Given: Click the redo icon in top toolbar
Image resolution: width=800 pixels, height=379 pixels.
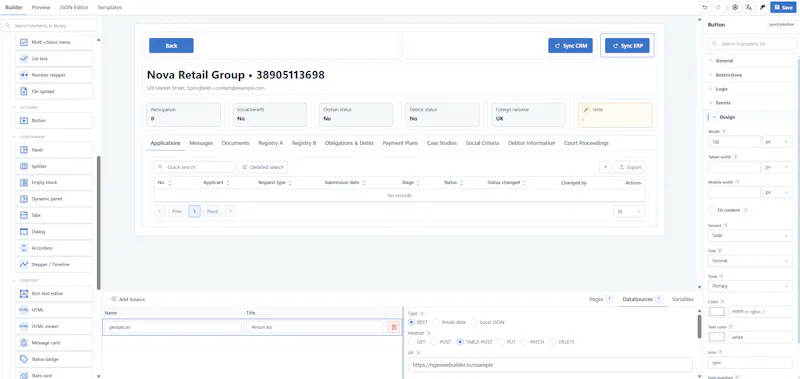Looking at the screenshot, I should pos(718,7).
